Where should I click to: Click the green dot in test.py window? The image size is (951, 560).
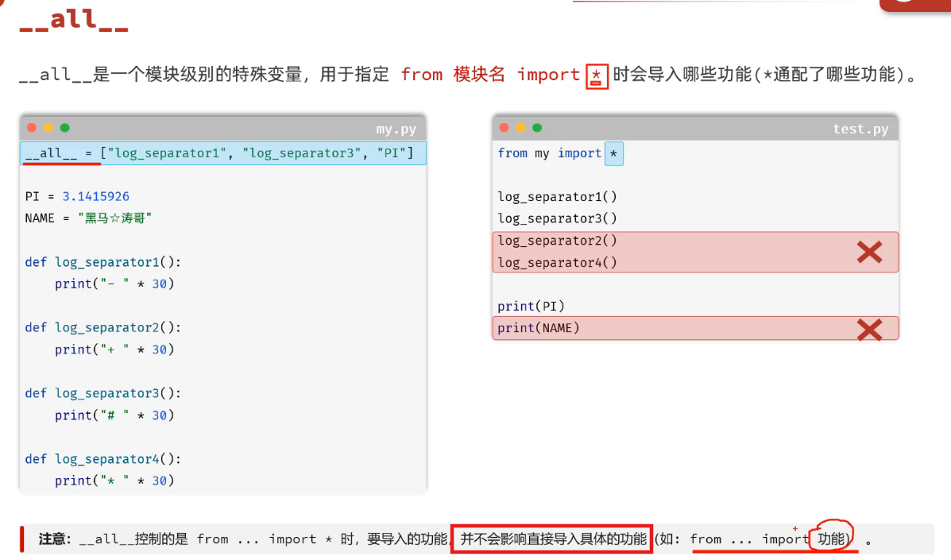coord(537,128)
